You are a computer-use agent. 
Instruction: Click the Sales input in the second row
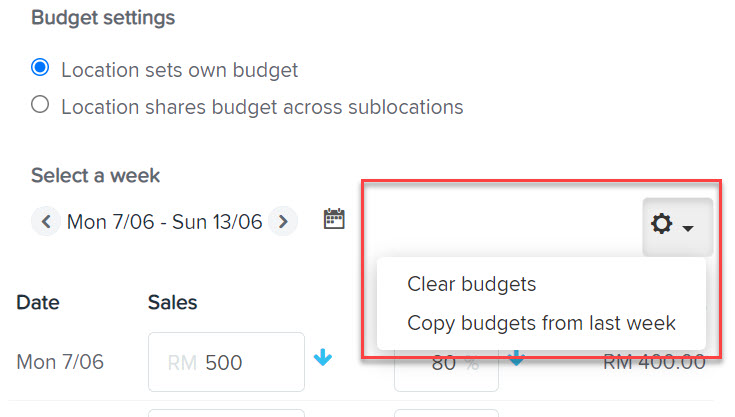click(x=226, y=413)
